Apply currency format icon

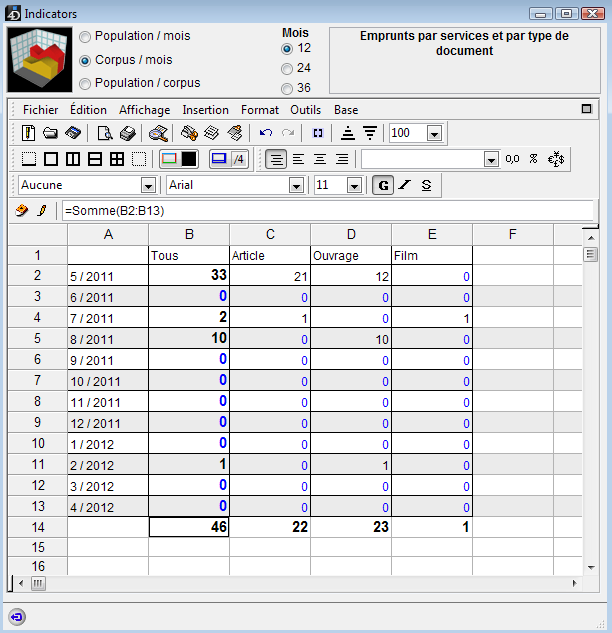pyautogui.click(x=556, y=159)
